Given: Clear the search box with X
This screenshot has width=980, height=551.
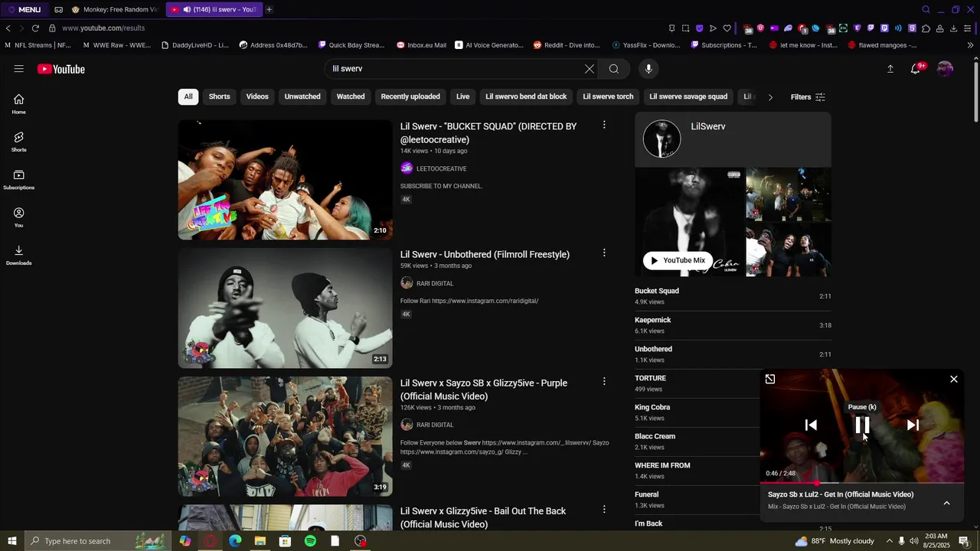Looking at the screenshot, I should (590, 69).
